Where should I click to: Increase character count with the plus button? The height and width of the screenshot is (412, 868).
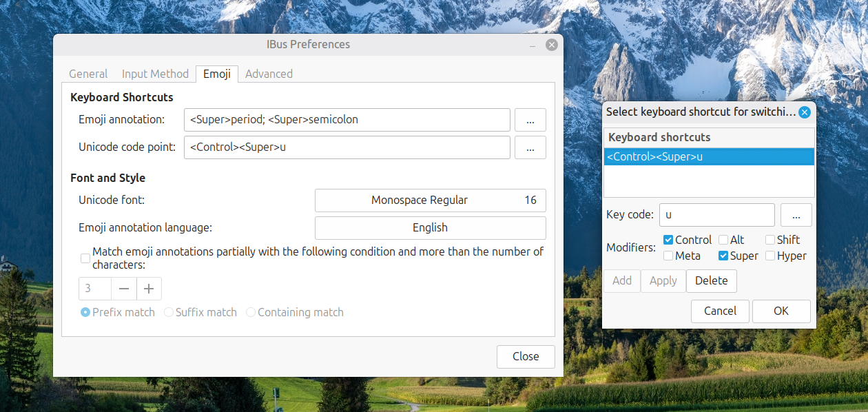coord(149,289)
